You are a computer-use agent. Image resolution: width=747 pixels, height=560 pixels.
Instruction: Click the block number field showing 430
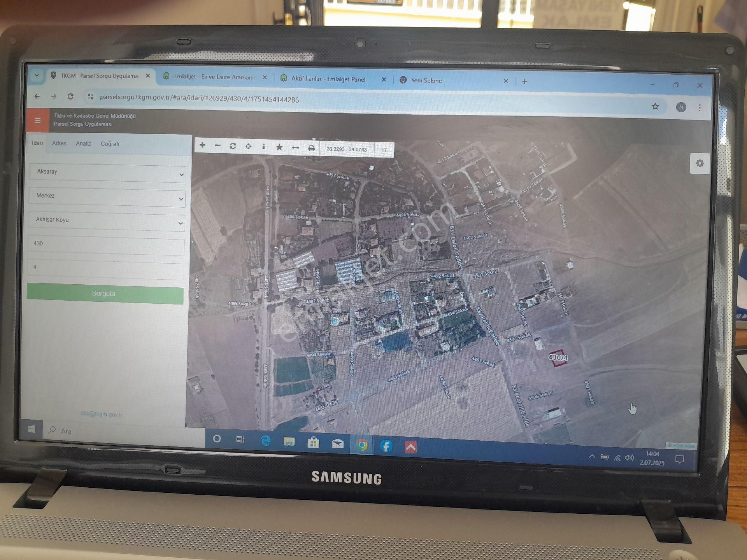tap(106, 244)
